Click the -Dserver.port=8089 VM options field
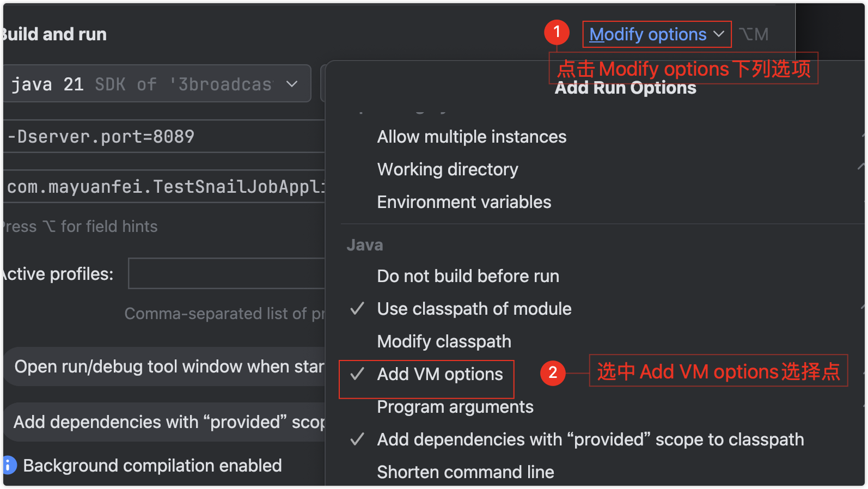 coord(163,136)
